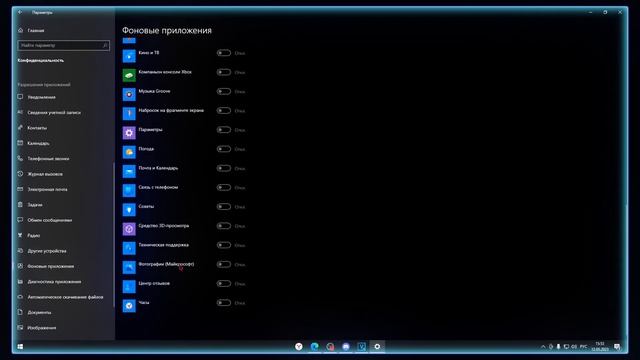Switch on Связь с телефоном toggle
The width and height of the screenshot is (640, 360).
coord(224,187)
